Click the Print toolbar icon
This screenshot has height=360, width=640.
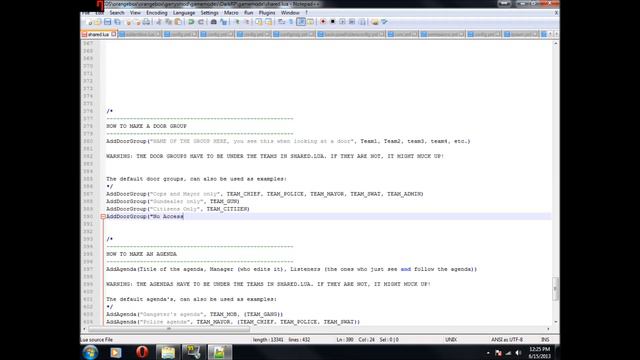(146, 22)
